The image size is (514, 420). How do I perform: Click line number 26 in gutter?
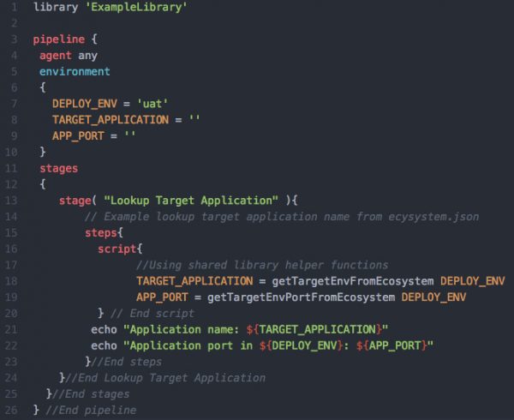tap(11, 411)
